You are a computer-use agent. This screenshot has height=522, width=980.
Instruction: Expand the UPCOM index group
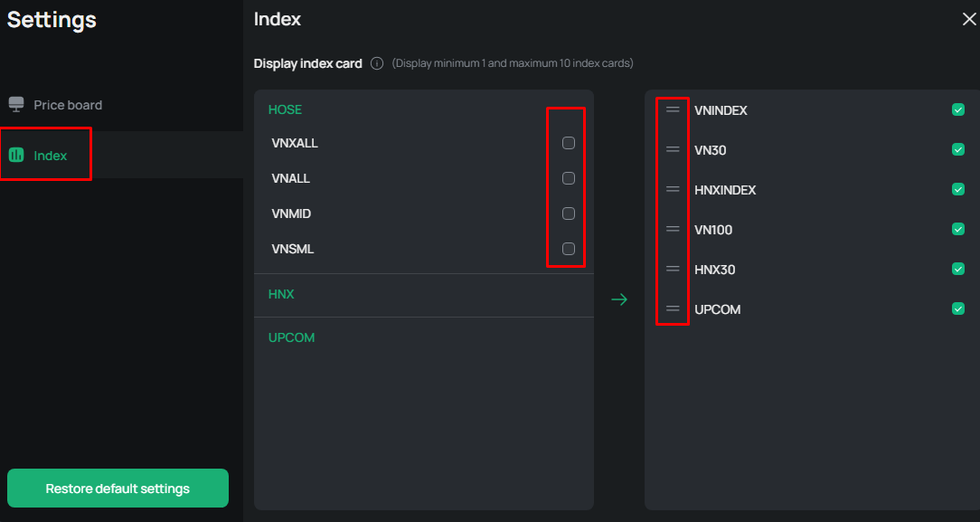click(424, 337)
